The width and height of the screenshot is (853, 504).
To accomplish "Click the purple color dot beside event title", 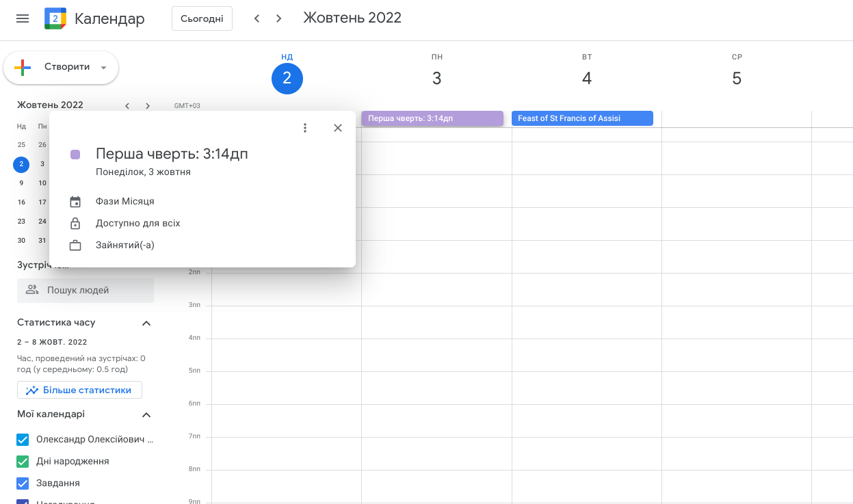I will coord(75,155).
